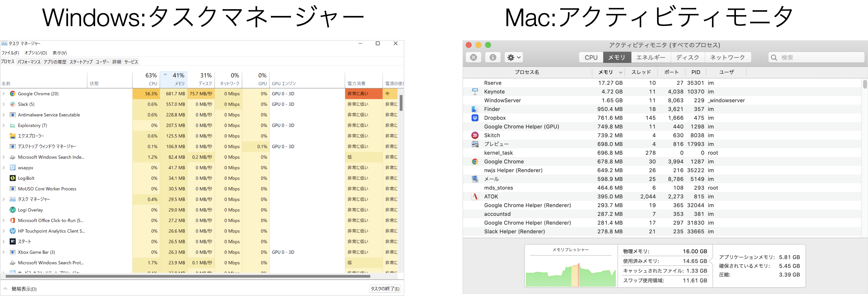Image resolution: width=868 pixels, height=296 pixels.
Task: Click Task Manager title bar icon
Action: click(4, 43)
